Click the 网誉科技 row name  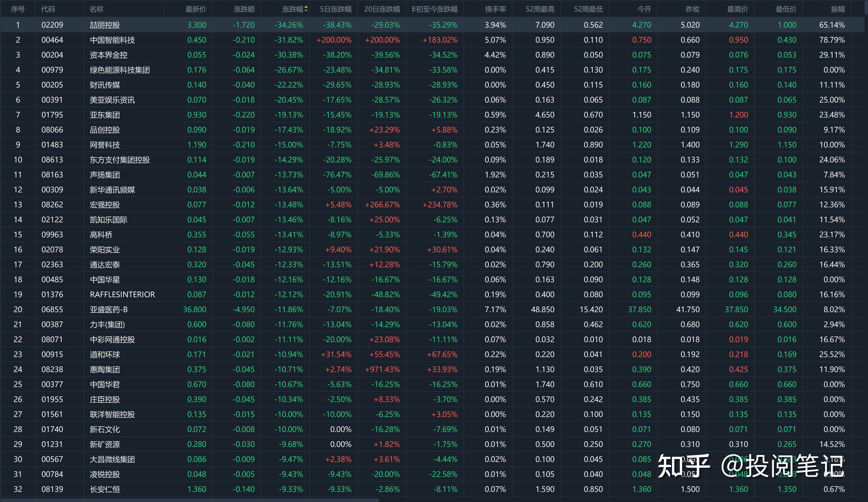[x=105, y=145]
